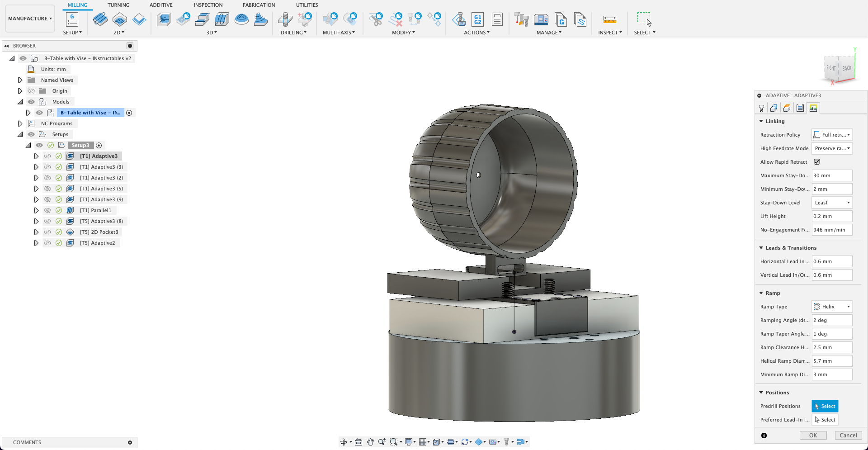Click the info icon beside OK button
868x450 pixels.
coord(764,436)
